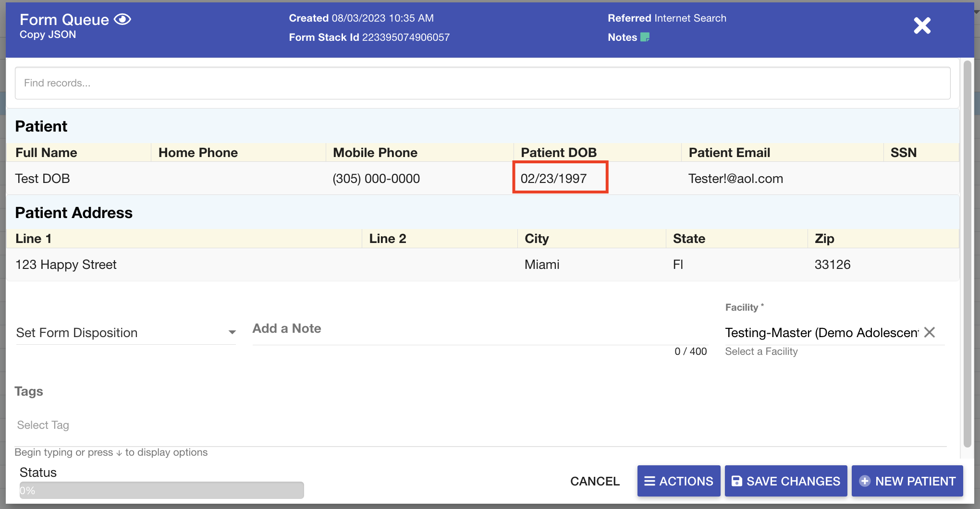The width and height of the screenshot is (980, 509).
Task: Click the Full Name column header
Action: pyautogui.click(x=46, y=153)
